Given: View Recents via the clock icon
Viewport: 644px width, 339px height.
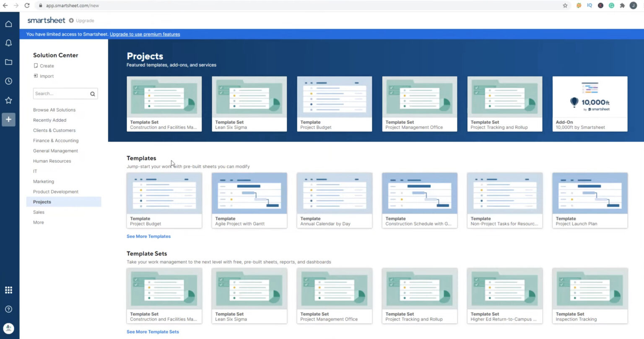Looking at the screenshot, I should tap(8, 81).
